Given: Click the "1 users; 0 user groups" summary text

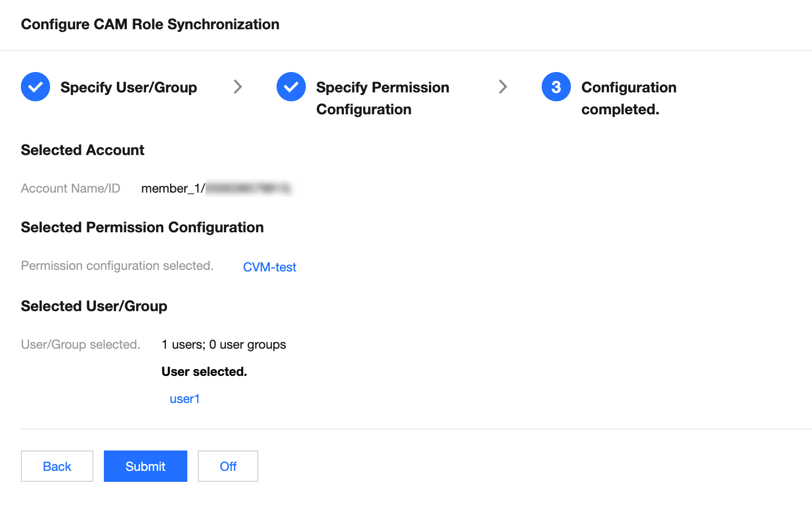Looking at the screenshot, I should (x=224, y=345).
